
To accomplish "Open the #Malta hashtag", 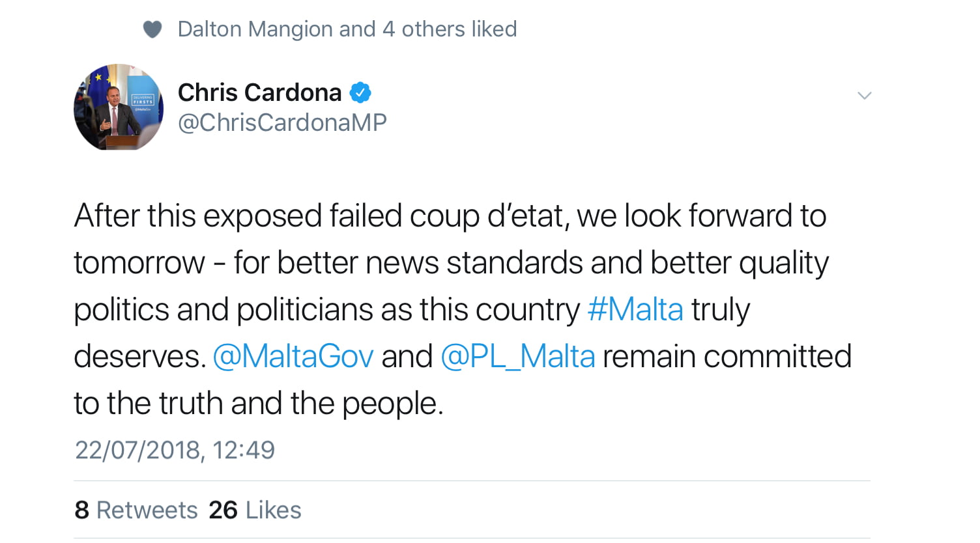I will tap(635, 309).
